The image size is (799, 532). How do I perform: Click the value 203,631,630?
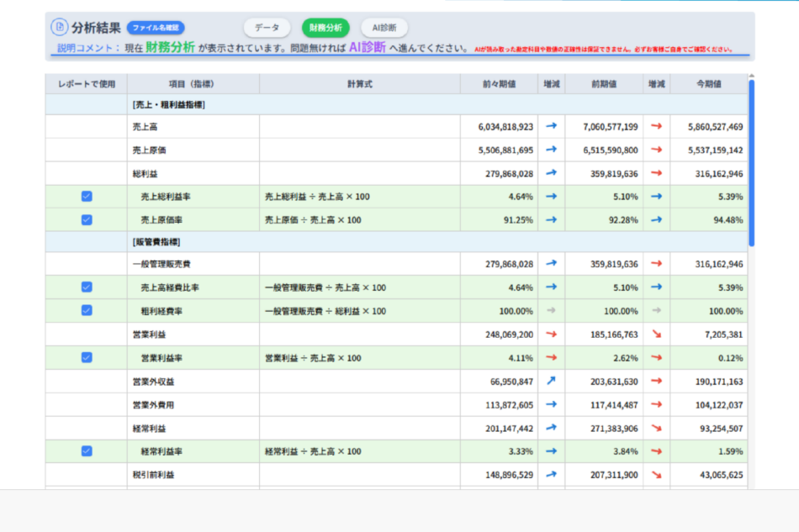[614, 382]
